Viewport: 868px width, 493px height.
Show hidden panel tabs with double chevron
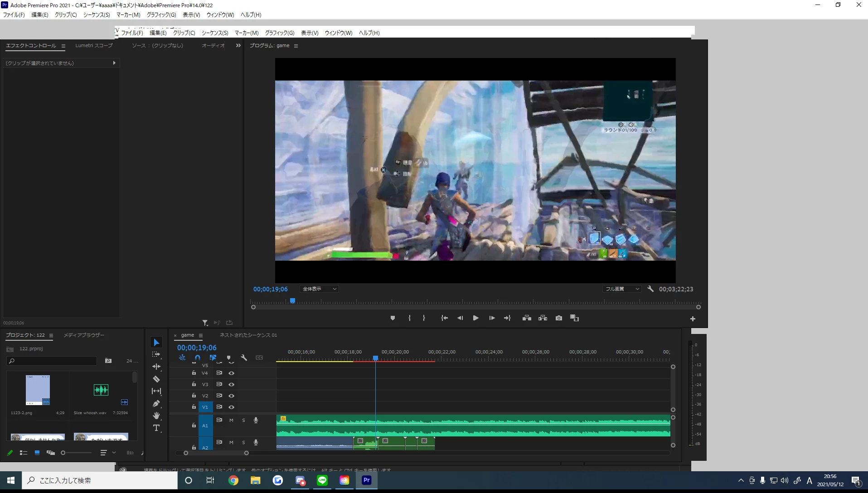(x=238, y=46)
